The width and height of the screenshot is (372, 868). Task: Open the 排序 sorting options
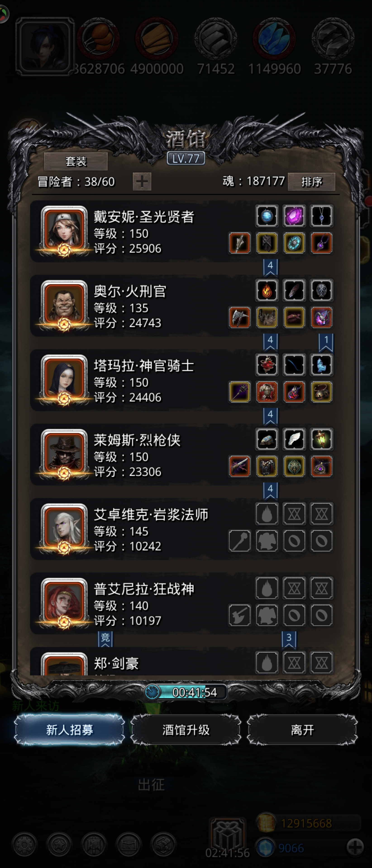[x=311, y=182]
